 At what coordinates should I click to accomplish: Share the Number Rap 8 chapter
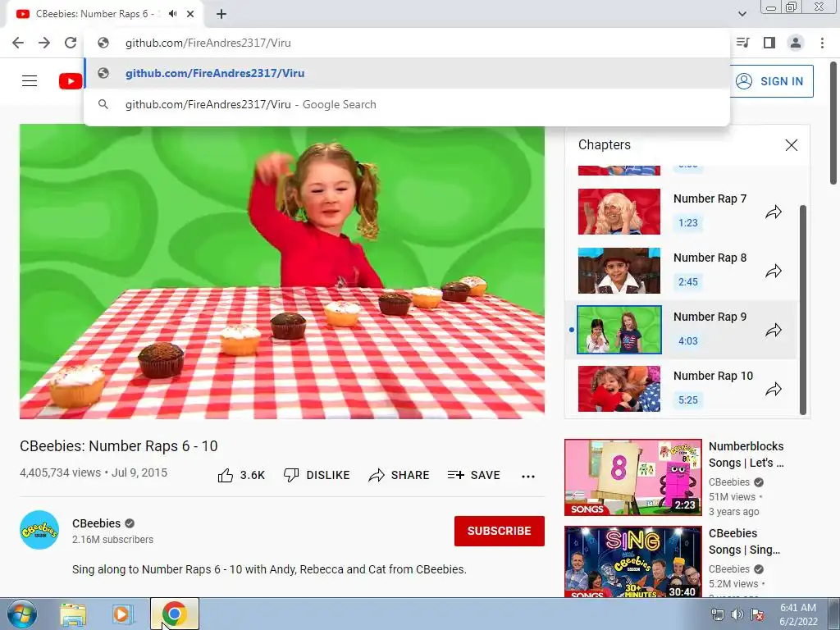click(773, 271)
